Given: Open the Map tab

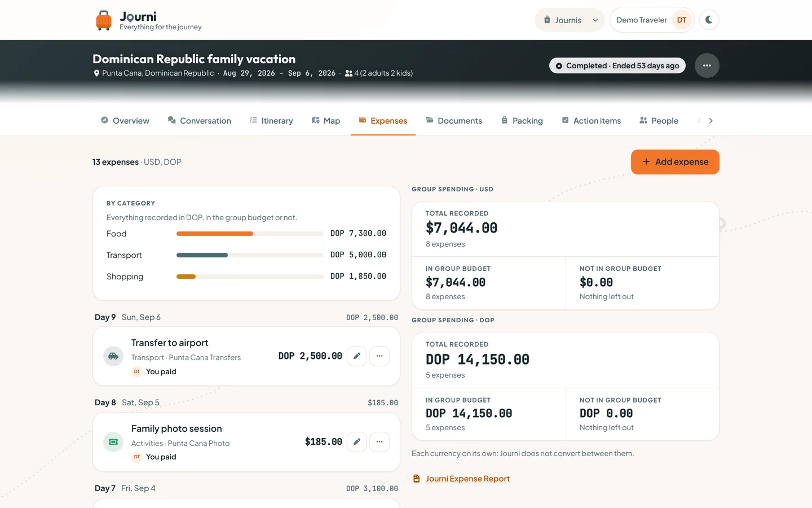Looking at the screenshot, I should (x=326, y=120).
